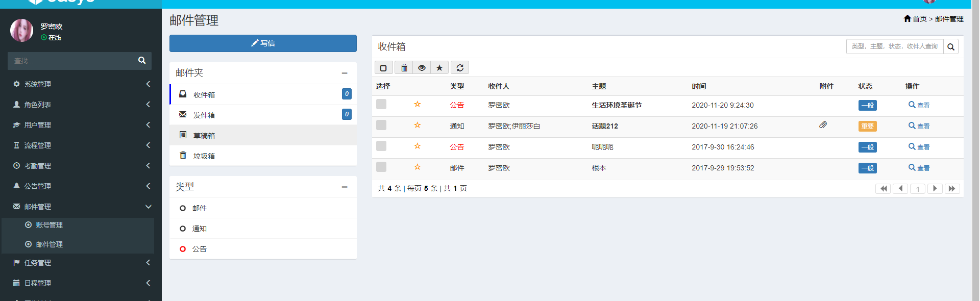The height and width of the screenshot is (301, 980).
Task: Click the 首页 breadcrumb link
Action: coord(919,19)
